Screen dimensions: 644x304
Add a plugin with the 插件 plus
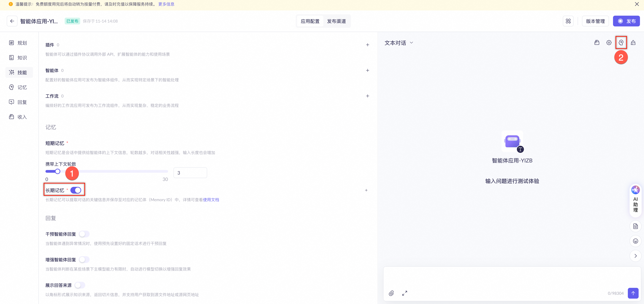367,45
